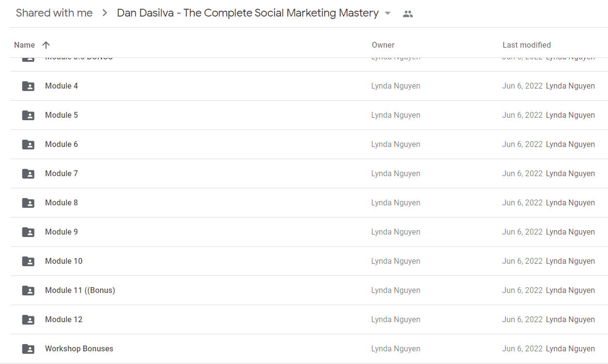
Task: Select the Module 9 folder name
Action: 61,232
